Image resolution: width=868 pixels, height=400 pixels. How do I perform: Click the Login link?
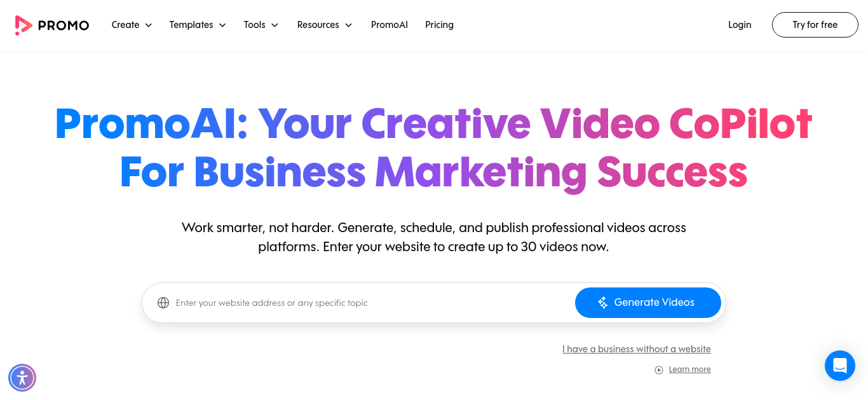tap(740, 25)
